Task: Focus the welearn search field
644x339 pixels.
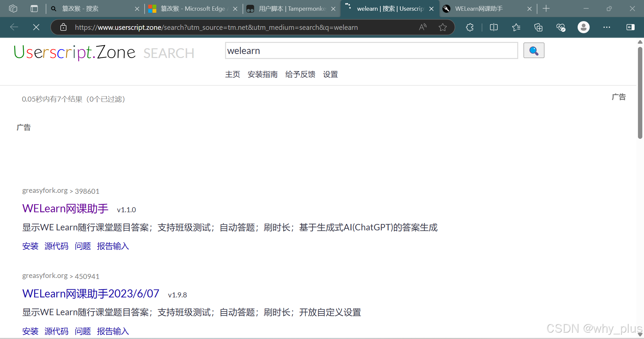Action: [371, 51]
